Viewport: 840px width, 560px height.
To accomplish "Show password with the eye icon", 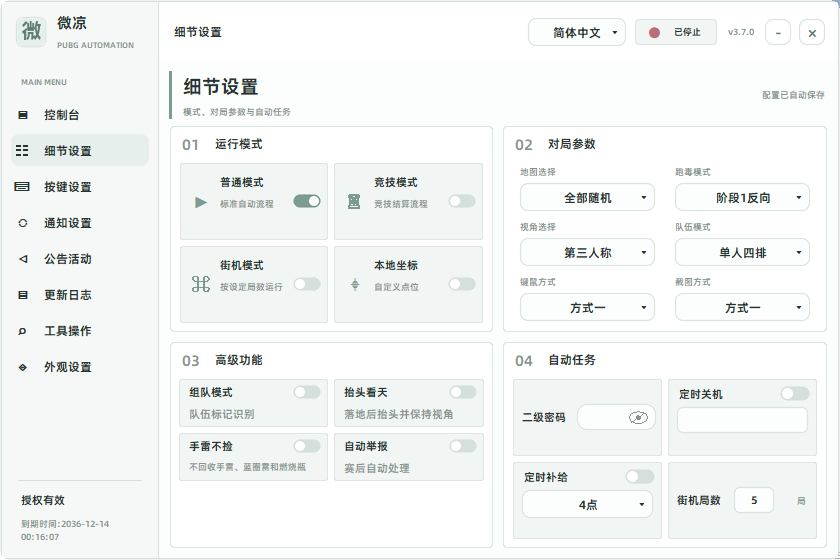I will pyautogui.click(x=638, y=417).
